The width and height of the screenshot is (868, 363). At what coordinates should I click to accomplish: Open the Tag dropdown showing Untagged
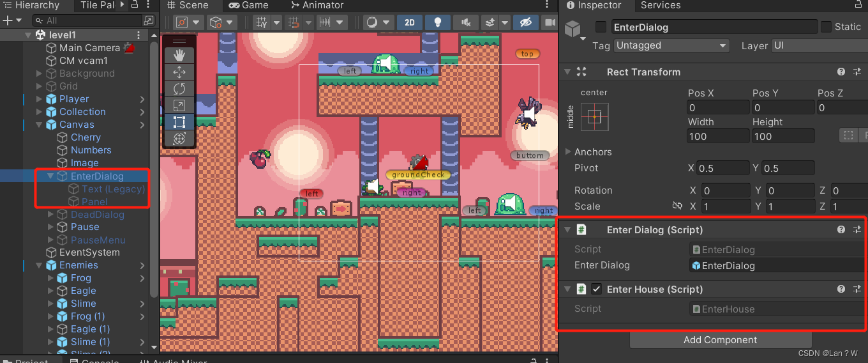(671, 46)
